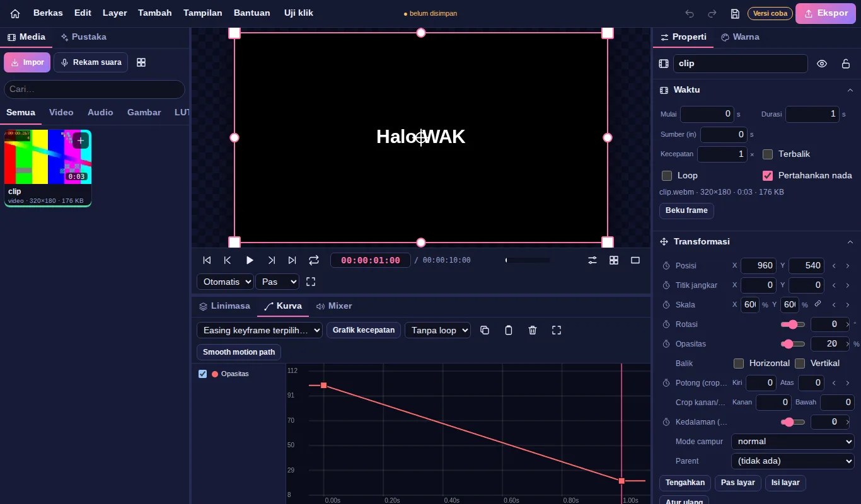This screenshot has height=504, width=861.
Task: Go to the home screen icon
Action: (15, 13)
